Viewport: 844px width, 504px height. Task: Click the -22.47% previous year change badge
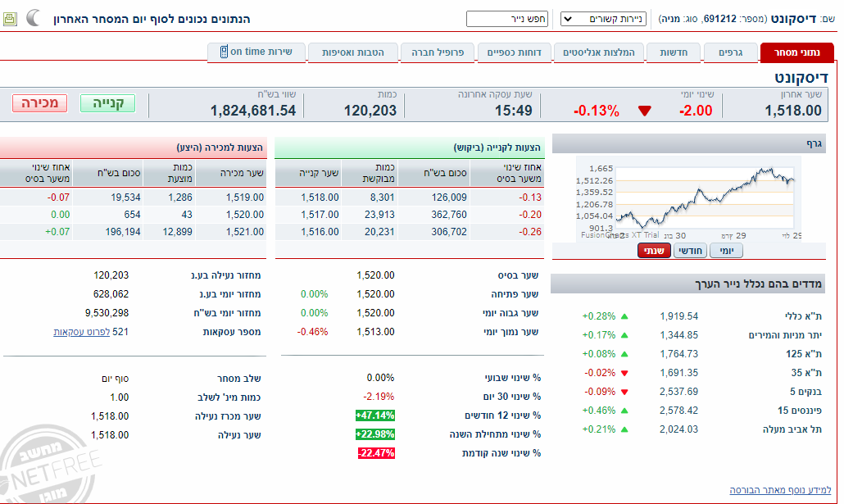tap(376, 453)
